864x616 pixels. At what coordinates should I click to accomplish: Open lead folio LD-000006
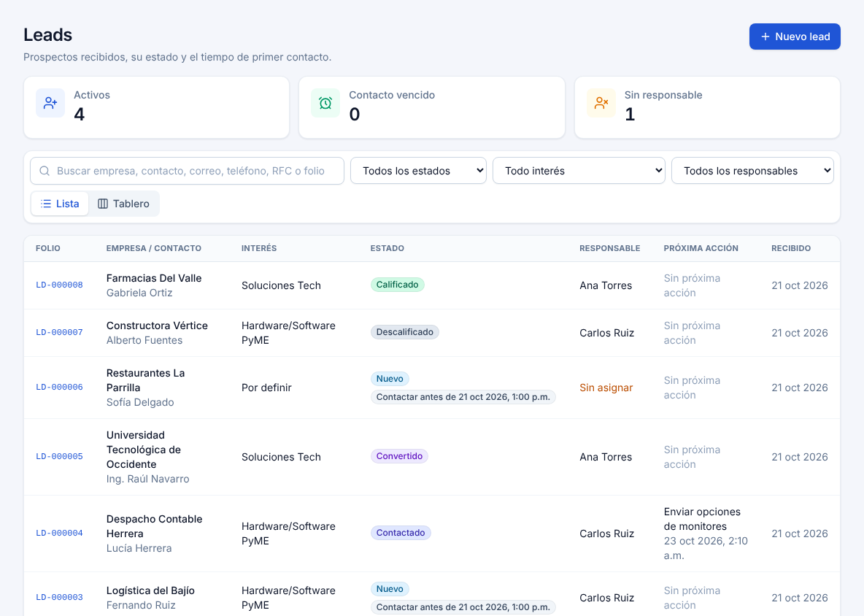pyautogui.click(x=60, y=387)
